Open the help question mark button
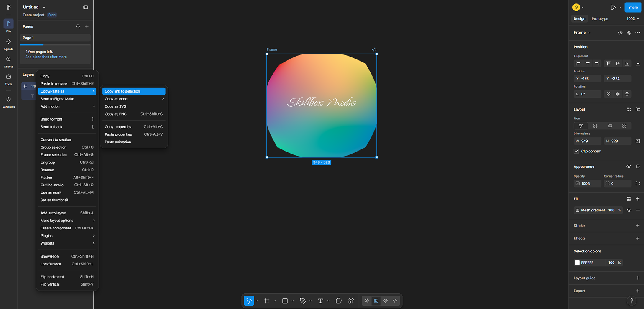This screenshot has height=309, width=644. (x=632, y=301)
